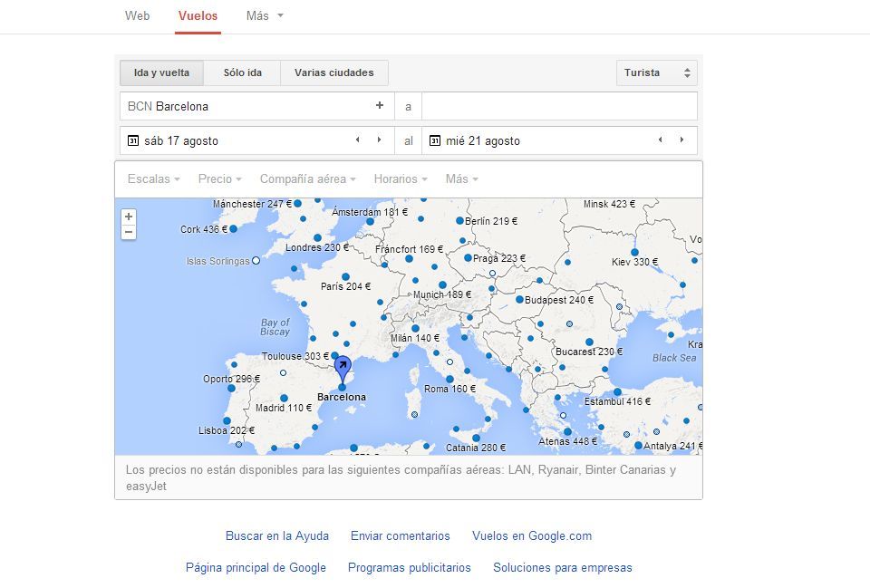Image resolution: width=870 pixels, height=588 pixels.
Task: Select the Catania 280 € map marker
Action: [476, 439]
